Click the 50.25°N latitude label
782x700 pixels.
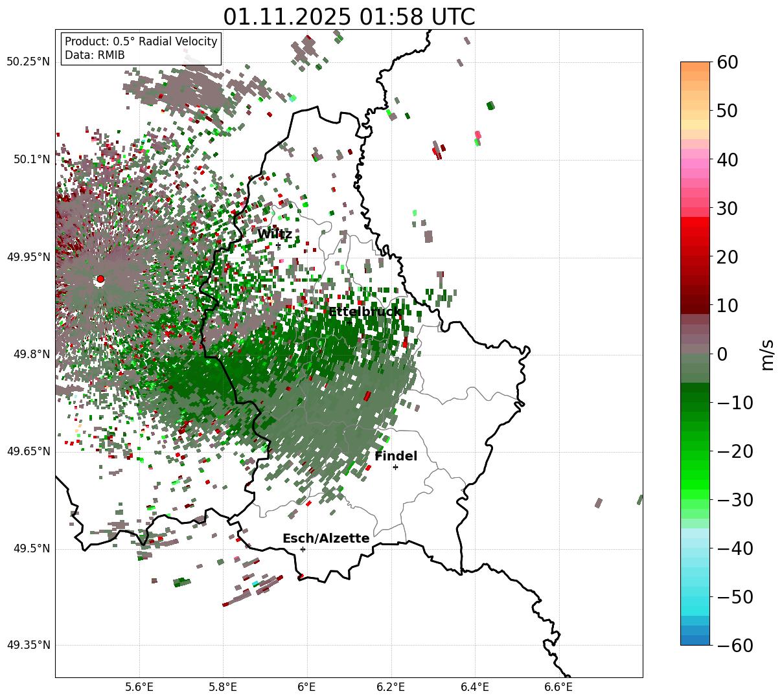(x=28, y=62)
